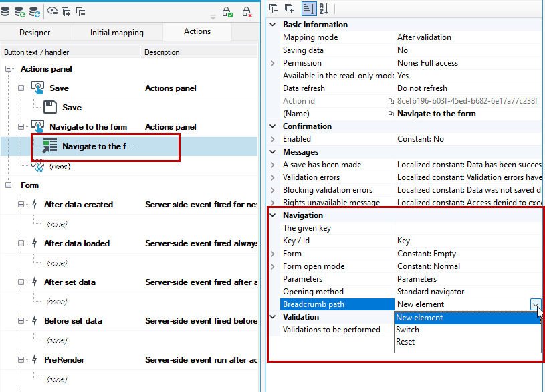Expand all categories in the properties grid toolbar
The image size is (545, 392).
coord(289,8)
